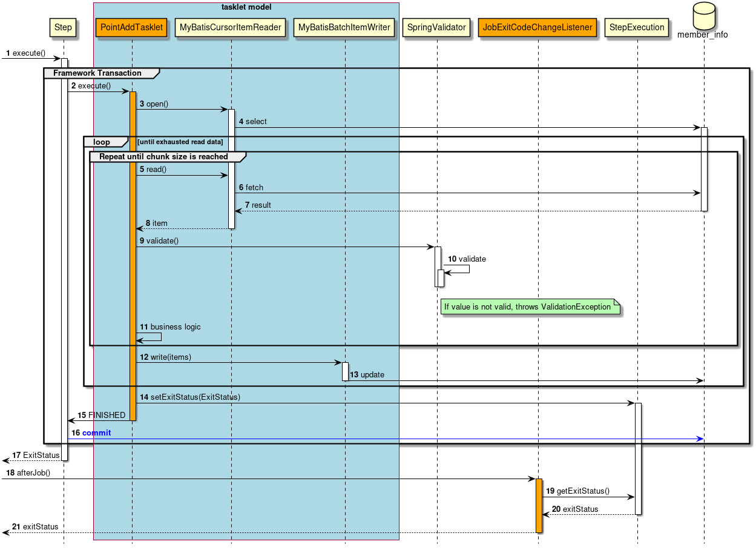Click message '12 write(items)'
The height and width of the screenshot is (550, 756).
pos(165,357)
